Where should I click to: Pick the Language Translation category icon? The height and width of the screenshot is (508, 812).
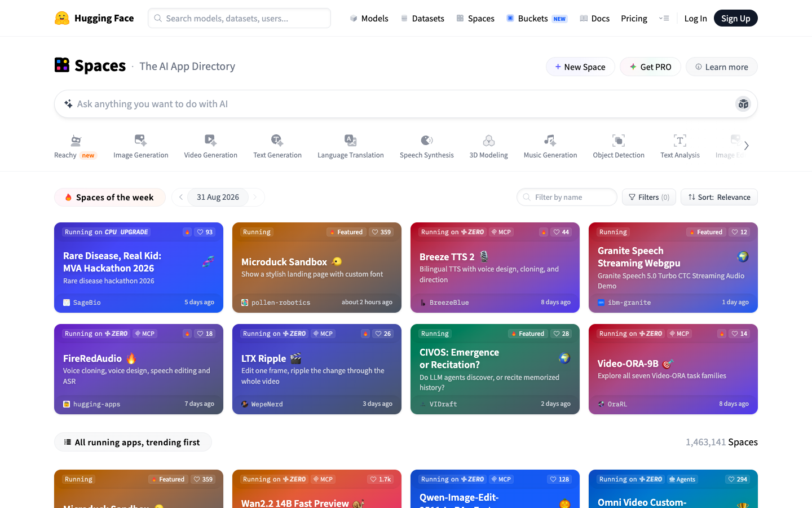[x=350, y=140]
